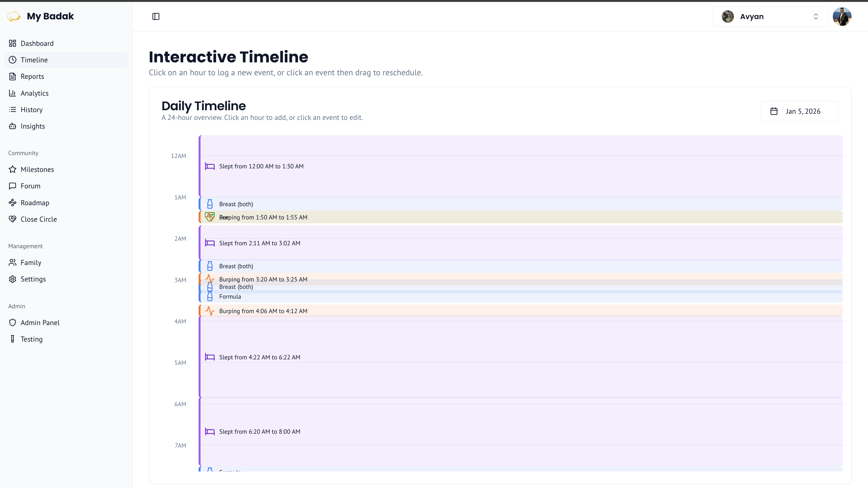Click the Analytics bar chart icon
This screenshot has width=868, height=488.
[13, 93]
